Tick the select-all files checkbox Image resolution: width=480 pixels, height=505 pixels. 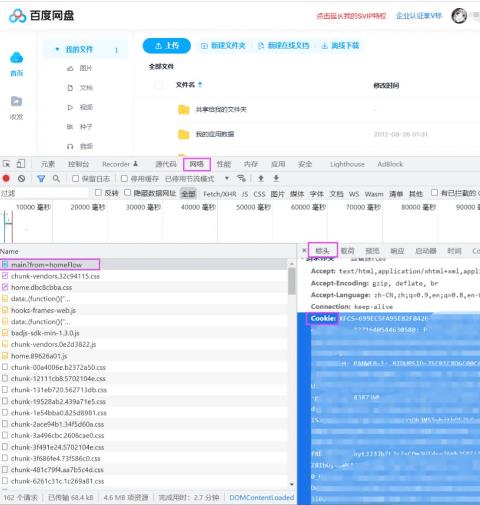158,85
